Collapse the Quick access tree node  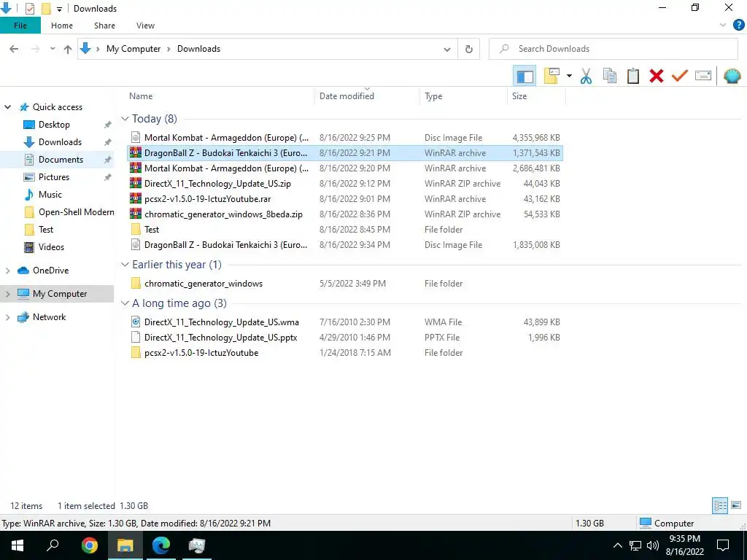pos(7,106)
